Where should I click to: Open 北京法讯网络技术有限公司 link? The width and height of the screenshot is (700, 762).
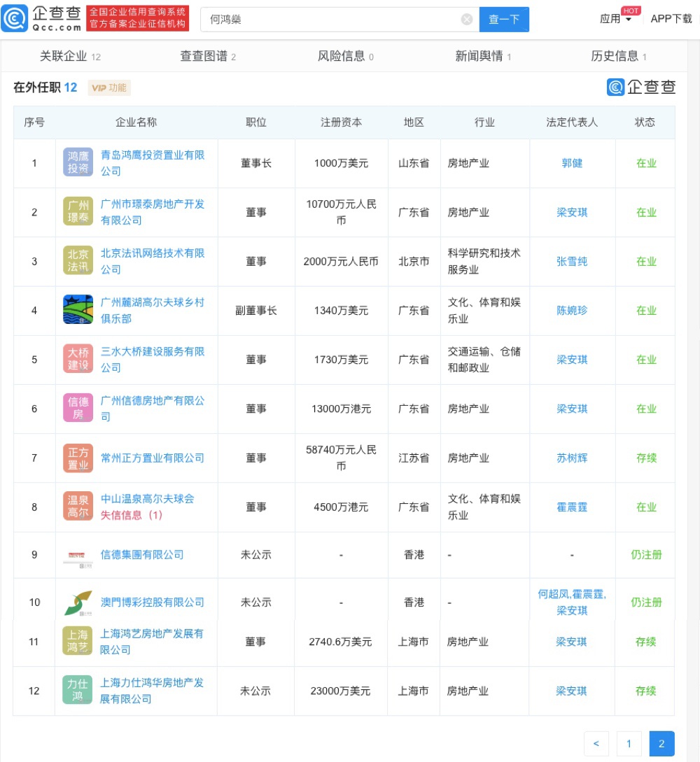point(152,261)
